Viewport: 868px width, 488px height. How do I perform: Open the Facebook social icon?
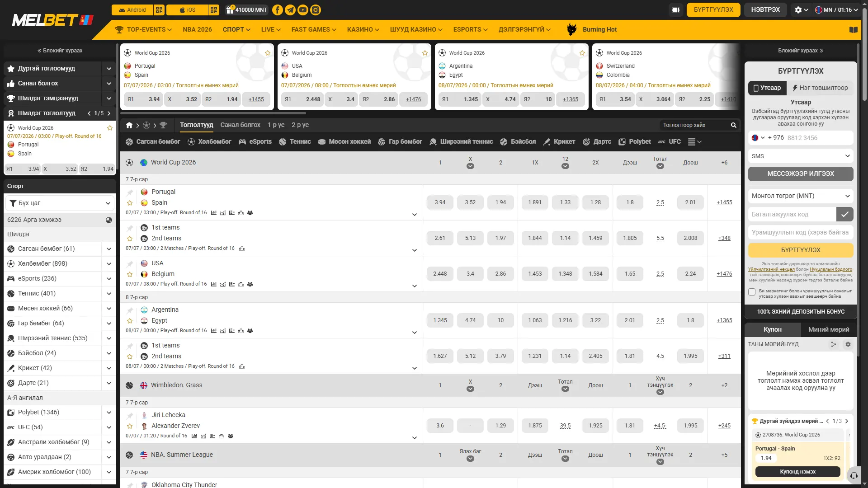click(278, 9)
